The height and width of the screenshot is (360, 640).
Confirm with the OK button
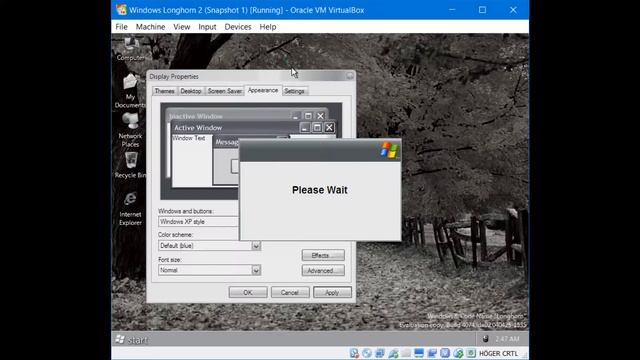(248, 293)
